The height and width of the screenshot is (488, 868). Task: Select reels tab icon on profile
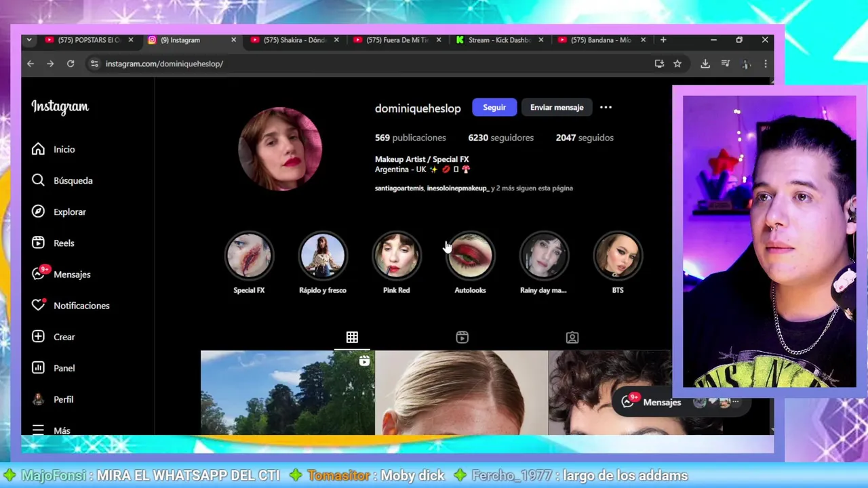(462, 337)
